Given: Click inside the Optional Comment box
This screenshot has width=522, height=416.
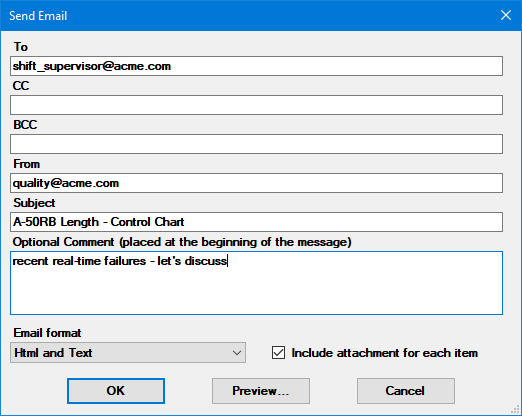Looking at the screenshot, I should coord(256,283).
